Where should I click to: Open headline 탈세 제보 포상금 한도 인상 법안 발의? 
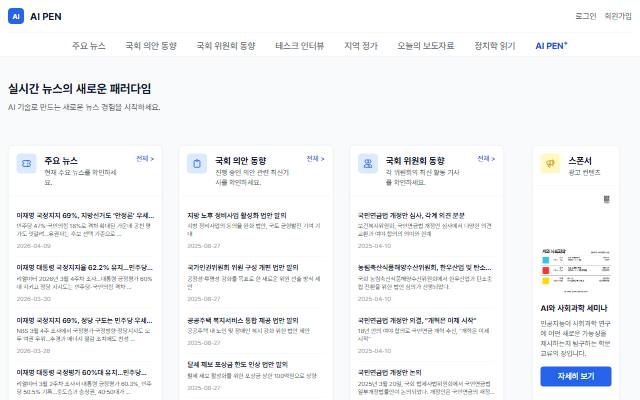[238, 364]
